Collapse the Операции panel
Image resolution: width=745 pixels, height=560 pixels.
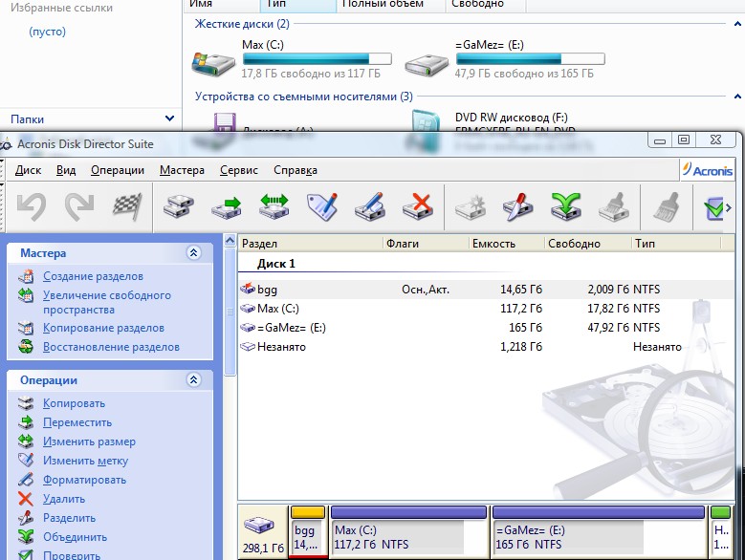click(194, 380)
